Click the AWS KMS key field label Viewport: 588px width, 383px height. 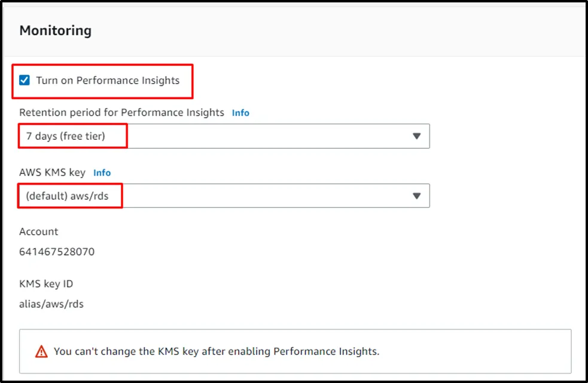coord(53,172)
